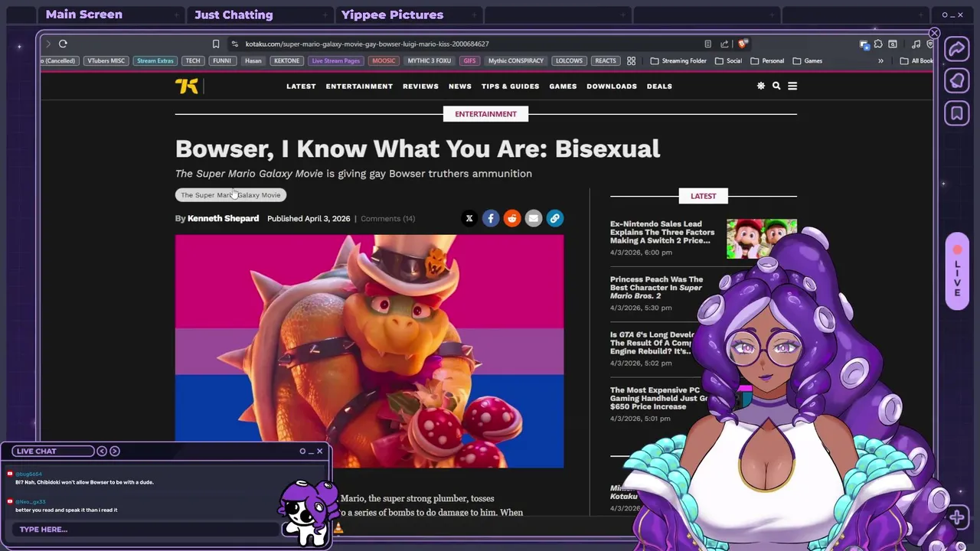The height and width of the screenshot is (551, 980).
Task: Open the VTubers MISC bookmark
Action: point(106,61)
